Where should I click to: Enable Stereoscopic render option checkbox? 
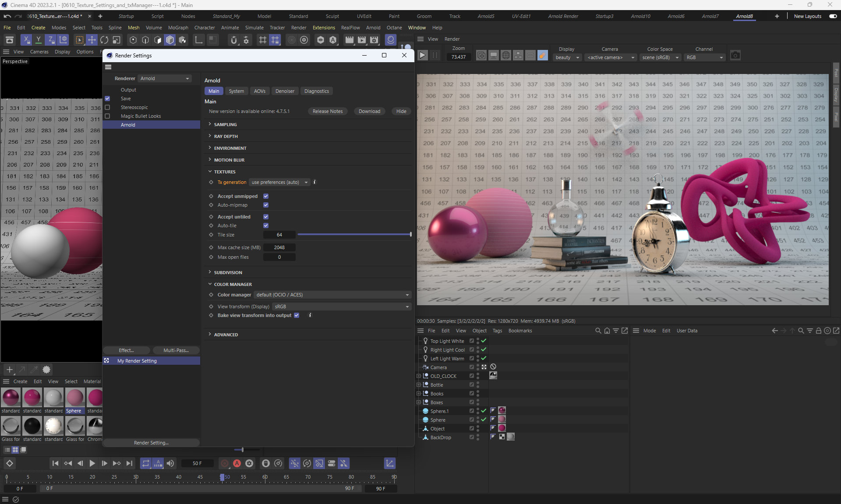coord(107,107)
